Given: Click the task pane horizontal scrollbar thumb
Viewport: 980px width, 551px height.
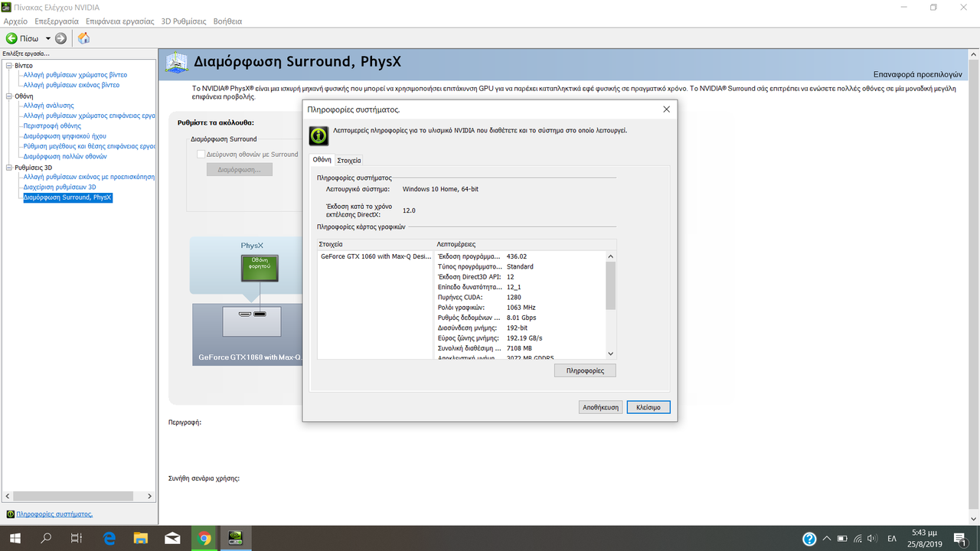Looking at the screenshot, I should (73, 496).
